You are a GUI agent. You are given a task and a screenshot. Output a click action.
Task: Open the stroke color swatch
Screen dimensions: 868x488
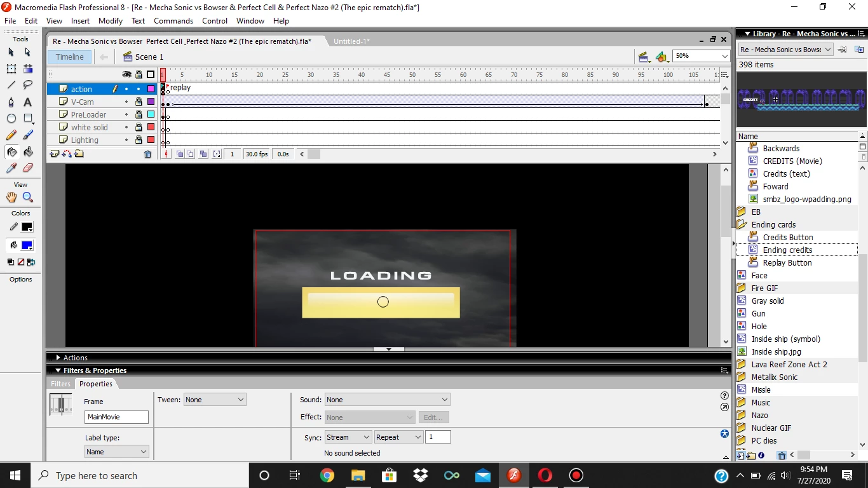pyautogui.click(x=27, y=227)
